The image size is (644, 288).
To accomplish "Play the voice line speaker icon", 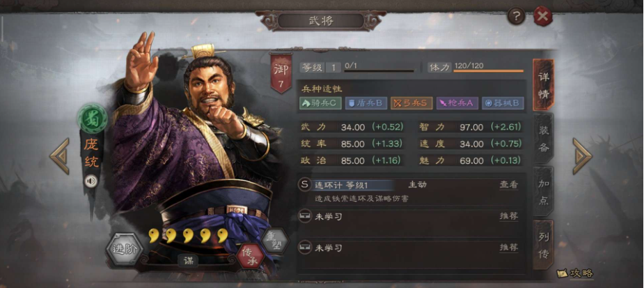I will (91, 181).
